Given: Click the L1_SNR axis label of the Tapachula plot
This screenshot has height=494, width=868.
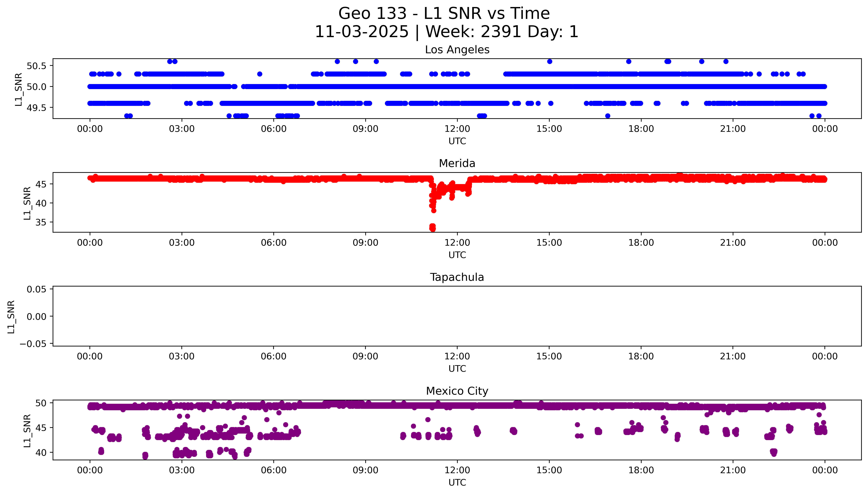Looking at the screenshot, I should pos(11,317).
